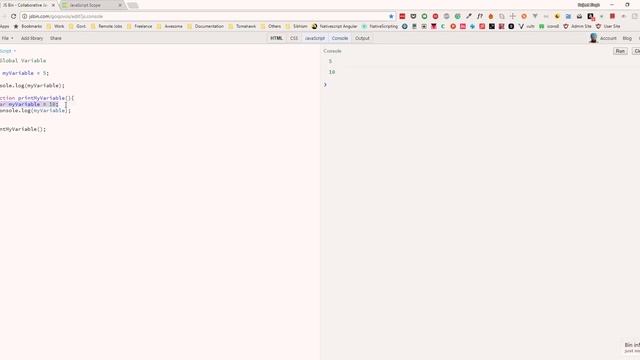The image size is (640, 360).
Task: Click the browser address bar URL
Action: pos(66,16)
